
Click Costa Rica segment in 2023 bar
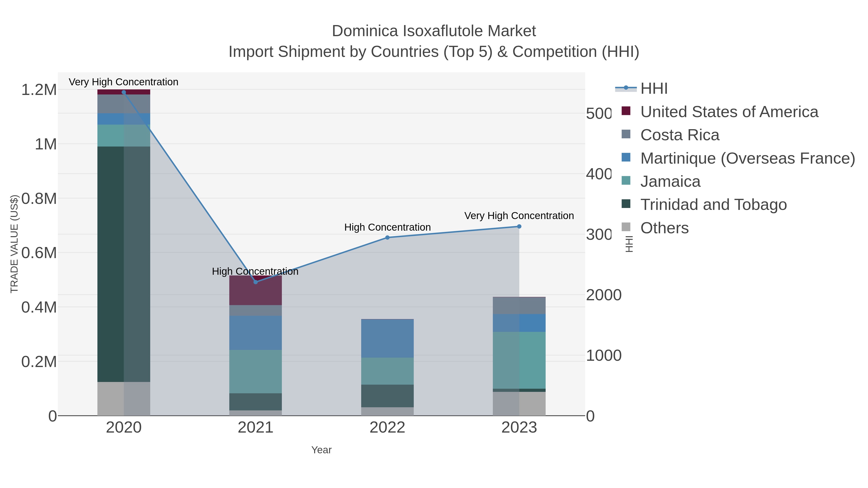click(519, 306)
